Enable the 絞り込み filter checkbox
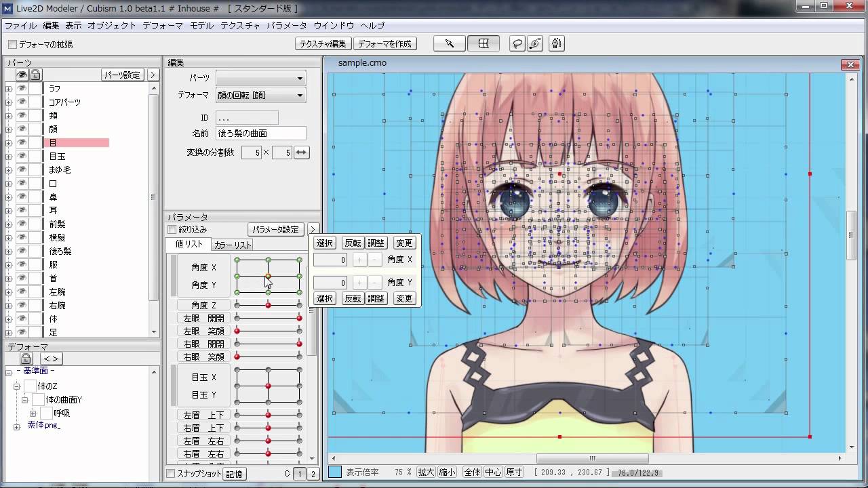 click(172, 230)
